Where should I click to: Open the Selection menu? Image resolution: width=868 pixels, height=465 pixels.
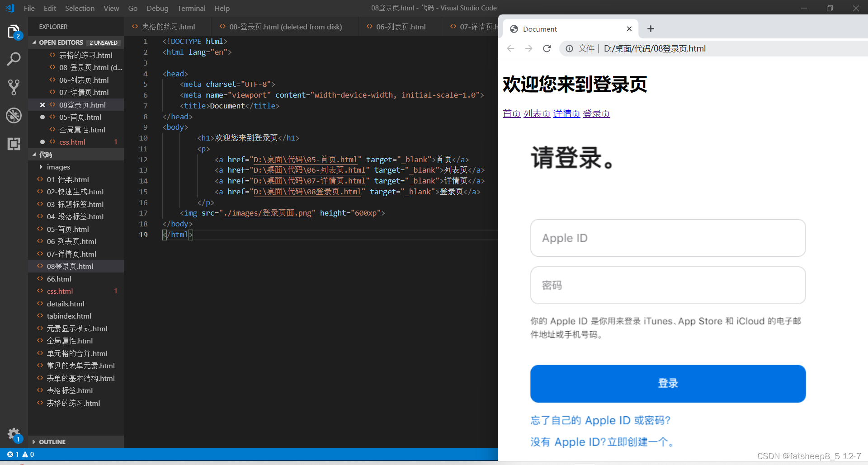tap(80, 8)
